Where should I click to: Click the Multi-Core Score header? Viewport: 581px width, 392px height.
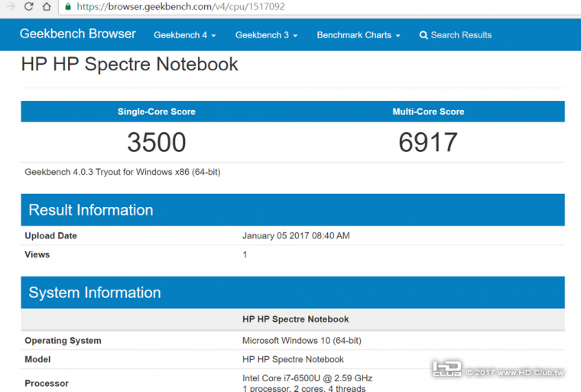[x=428, y=112]
